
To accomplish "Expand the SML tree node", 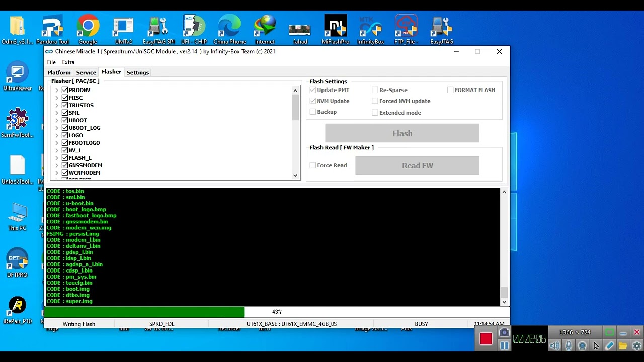I will (x=57, y=113).
